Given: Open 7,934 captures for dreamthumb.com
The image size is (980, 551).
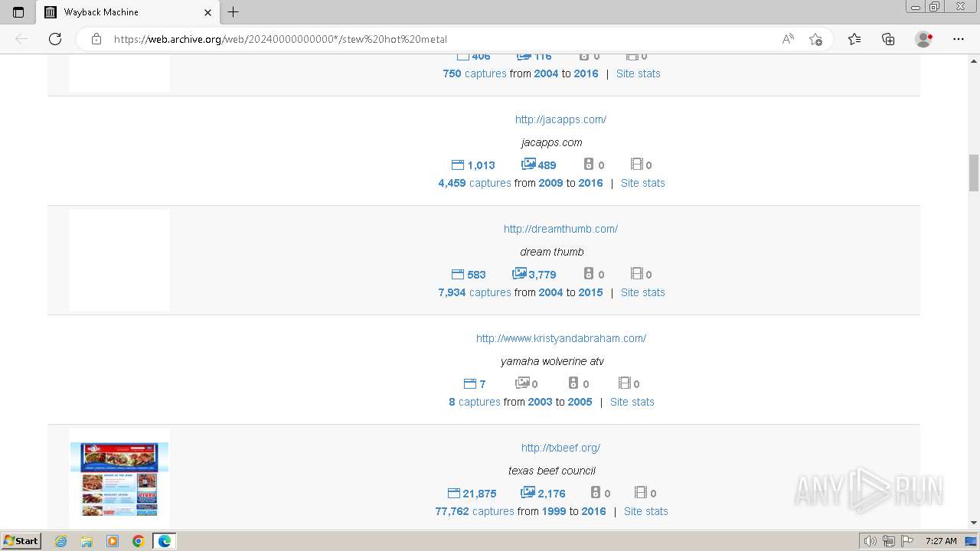Looking at the screenshot, I should 474,292.
